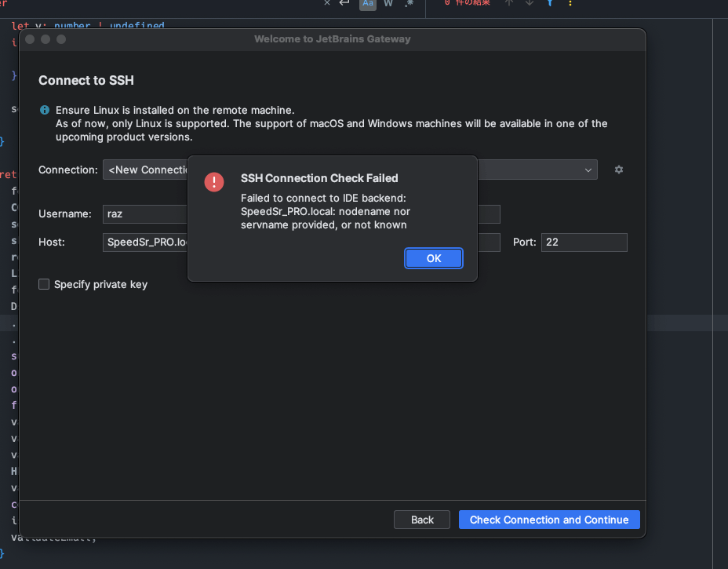Viewport: 728px width, 569px height.
Task: Toggle Regex option in editor search bar
Action: coord(409,4)
